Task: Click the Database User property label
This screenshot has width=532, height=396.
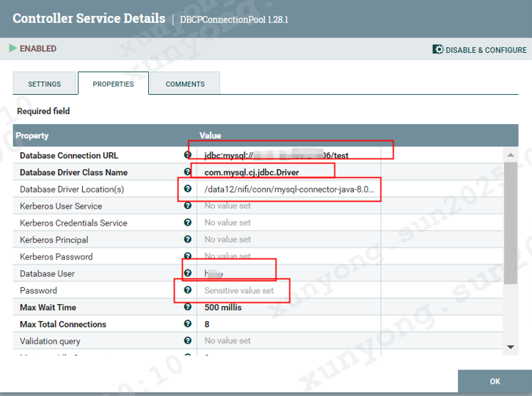Action: (x=47, y=274)
